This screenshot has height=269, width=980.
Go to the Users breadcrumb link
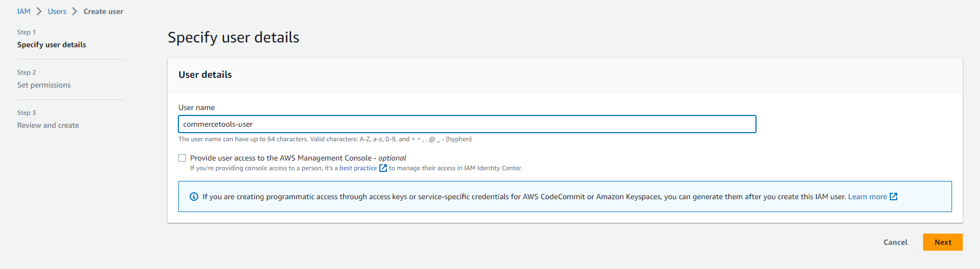(57, 11)
